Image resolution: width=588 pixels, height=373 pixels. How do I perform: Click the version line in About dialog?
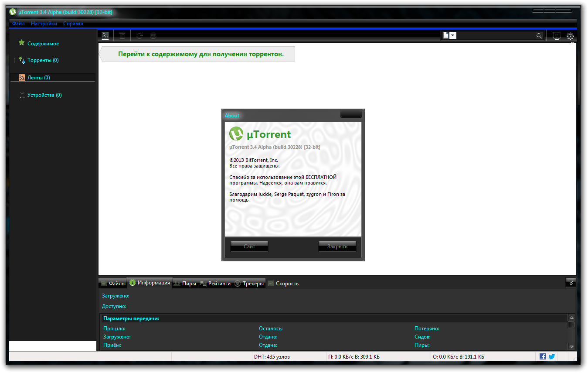pyautogui.click(x=275, y=147)
